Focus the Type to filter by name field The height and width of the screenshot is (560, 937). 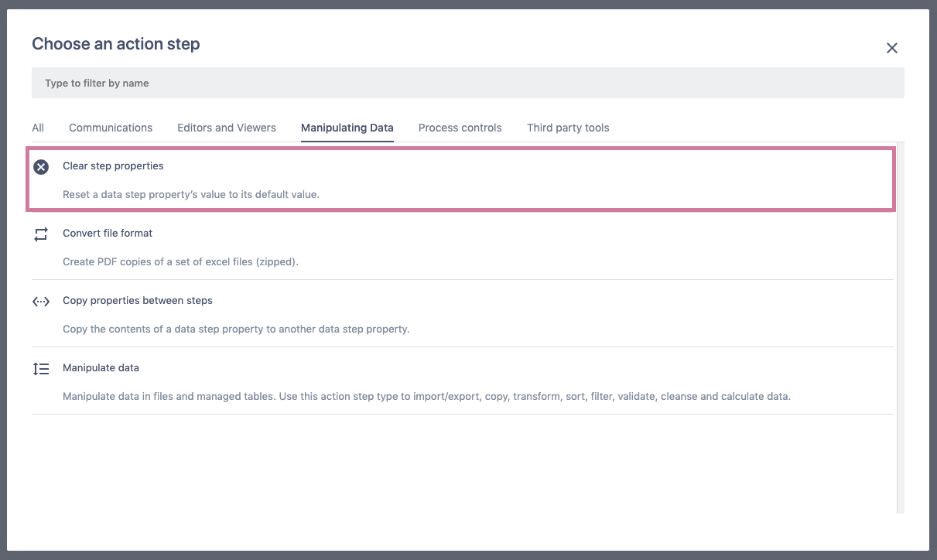(467, 83)
